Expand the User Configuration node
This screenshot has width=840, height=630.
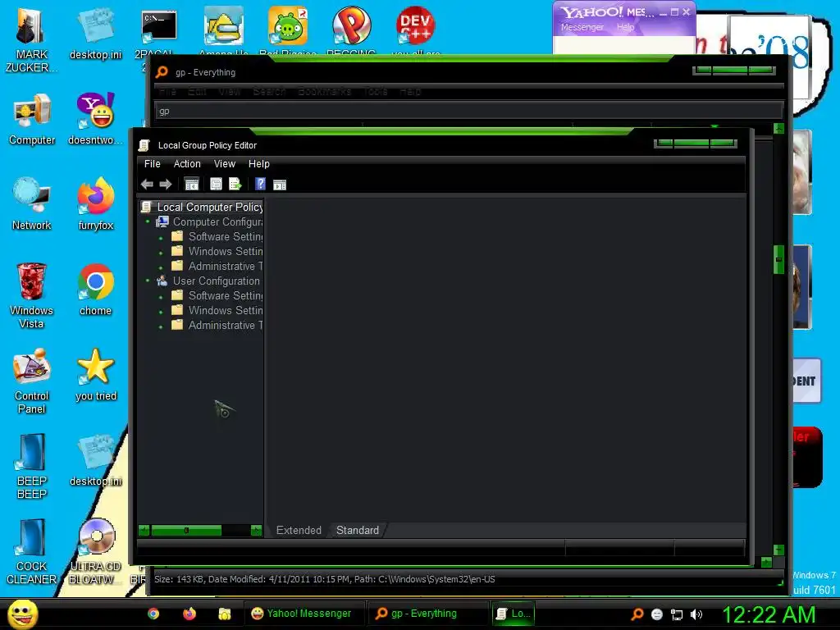(x=148, y=281)
